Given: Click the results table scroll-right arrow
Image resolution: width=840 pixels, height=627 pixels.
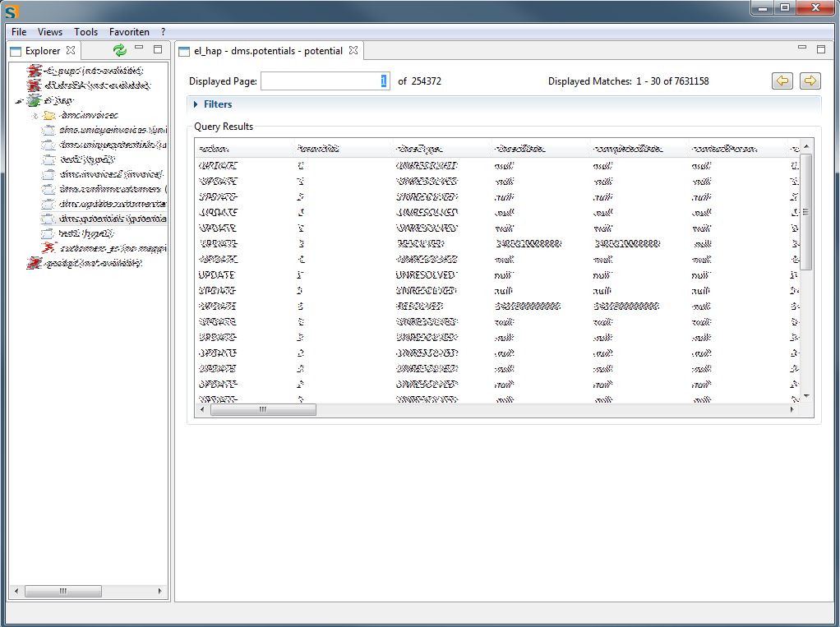Looking at the screenshot, I should click(792, 409).
